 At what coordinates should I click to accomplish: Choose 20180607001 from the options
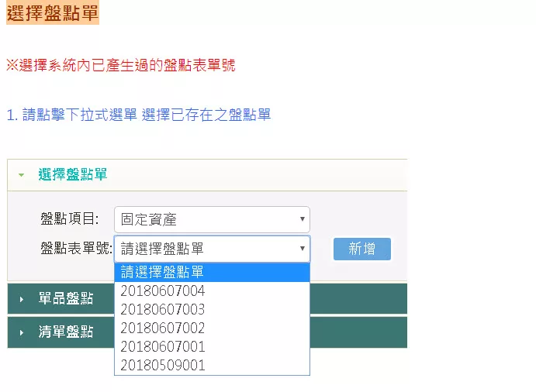point(163,347)
